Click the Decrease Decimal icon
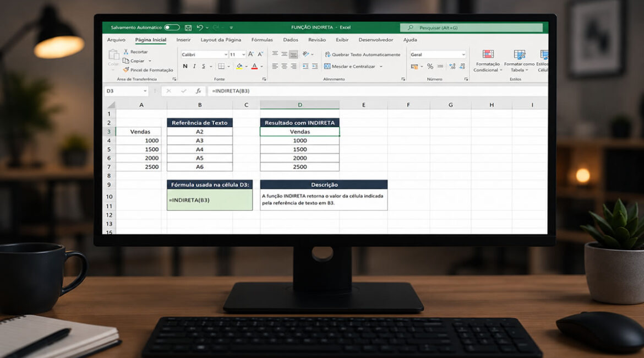The width and height of the screenshot is (644, 358). coord(462,66)
